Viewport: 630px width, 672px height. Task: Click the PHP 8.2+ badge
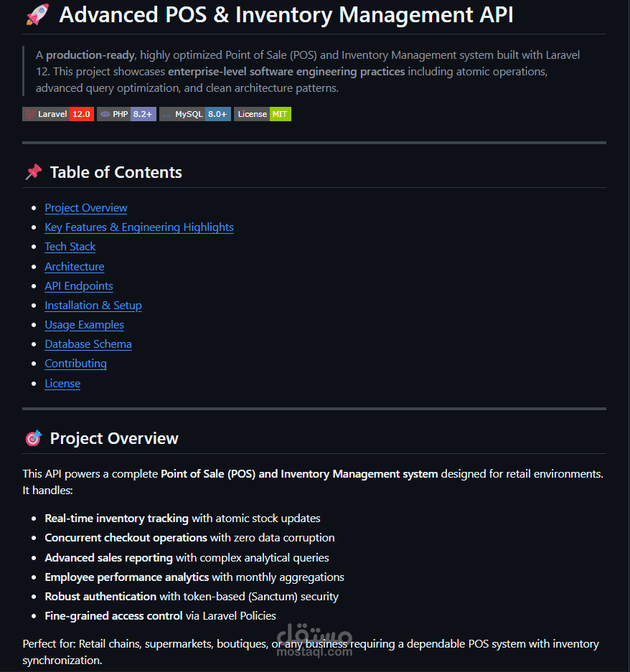126,114
